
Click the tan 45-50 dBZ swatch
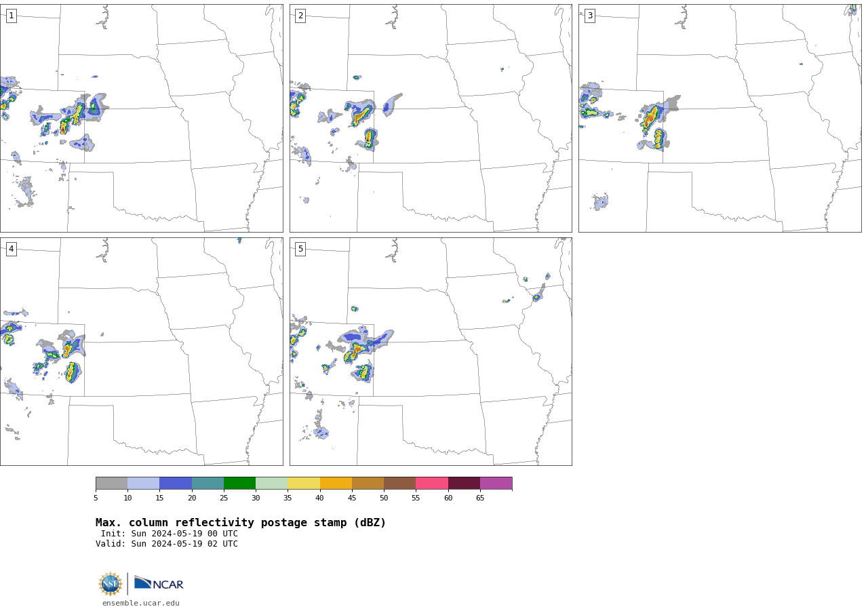tap(368, 483)
